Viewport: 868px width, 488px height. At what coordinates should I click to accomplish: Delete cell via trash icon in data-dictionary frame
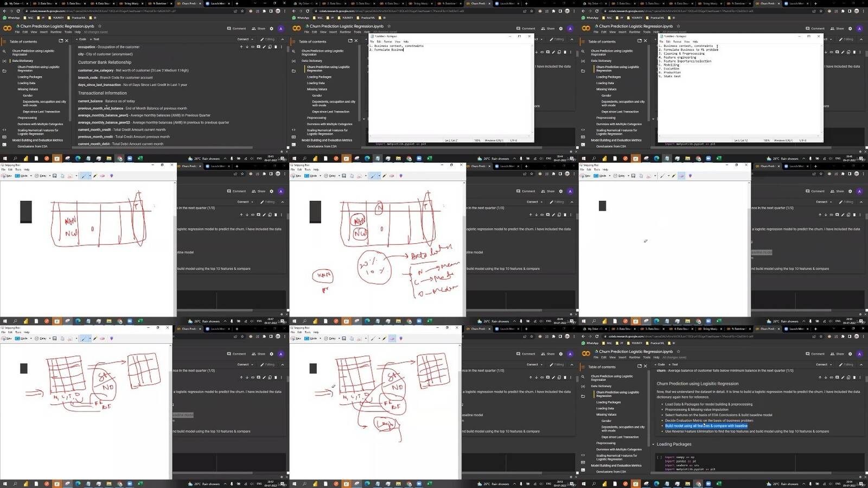click(276, 47)
